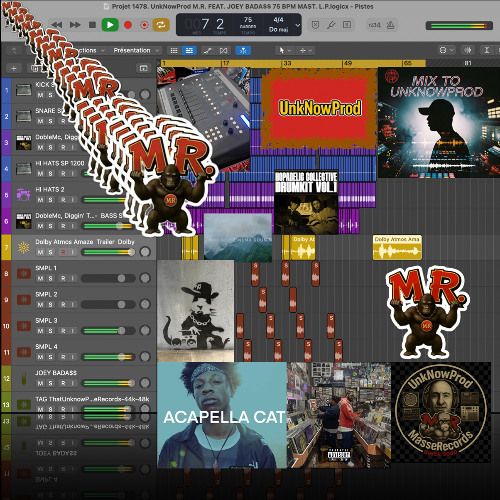
Task: Click the SMPL 2 pan knob
Action: (145, 304)
